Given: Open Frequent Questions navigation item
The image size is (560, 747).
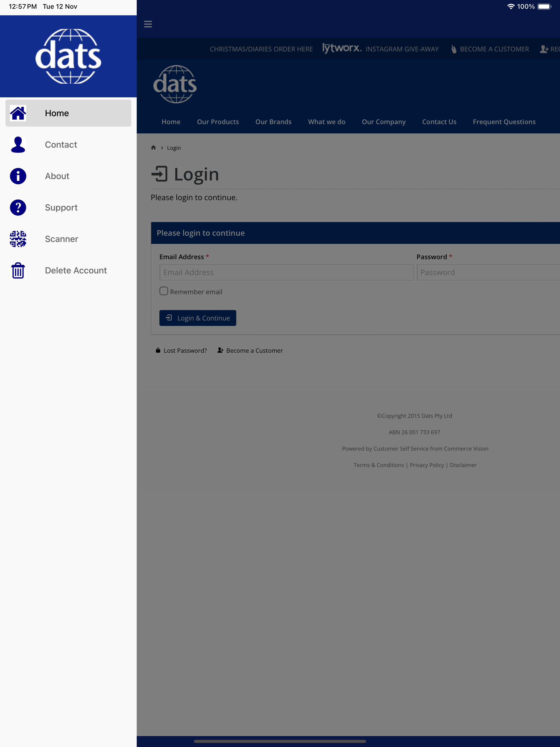Looking at the screenshot, I should [x=504, y=122].
